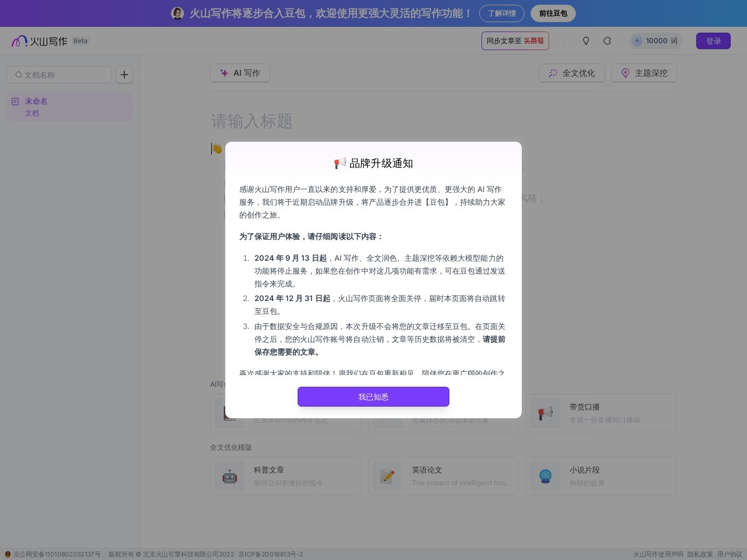This screenshot has width=747, height=560.
Task: Click 前往豆包 button in top banner
Action: coord(553,13)
